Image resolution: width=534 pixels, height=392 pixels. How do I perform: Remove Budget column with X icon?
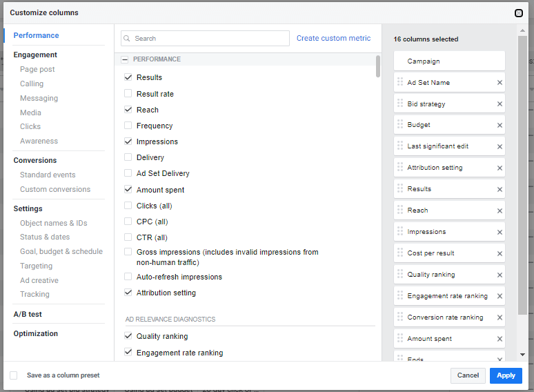coord(500,125)
